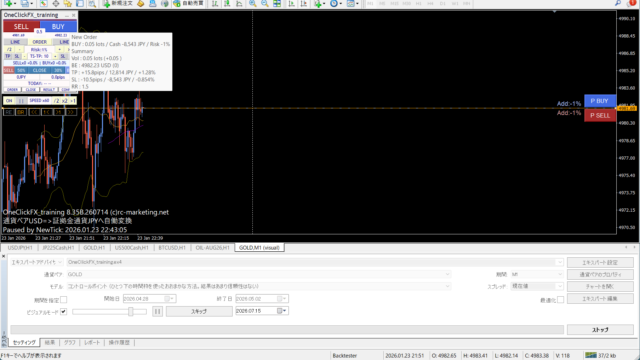This screenshot has width=640, height=360.
Task: Click the << rewind button on chart
Action: [35, 112]
